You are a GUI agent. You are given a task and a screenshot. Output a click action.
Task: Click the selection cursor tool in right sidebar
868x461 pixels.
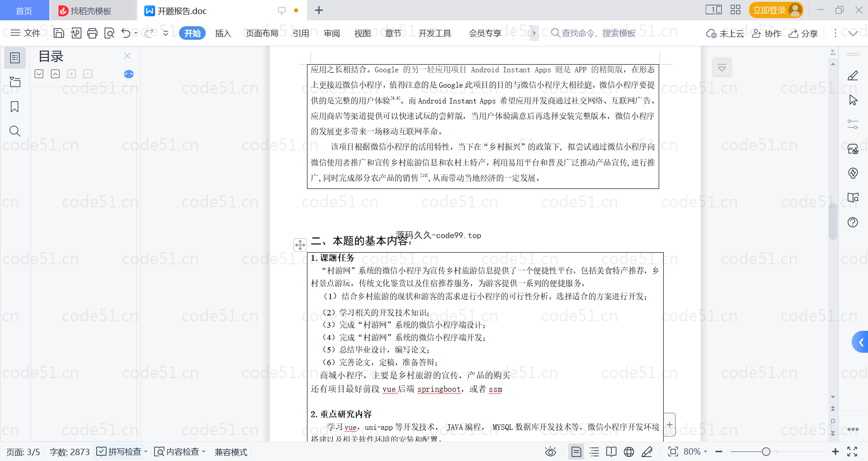click(853, 100)
